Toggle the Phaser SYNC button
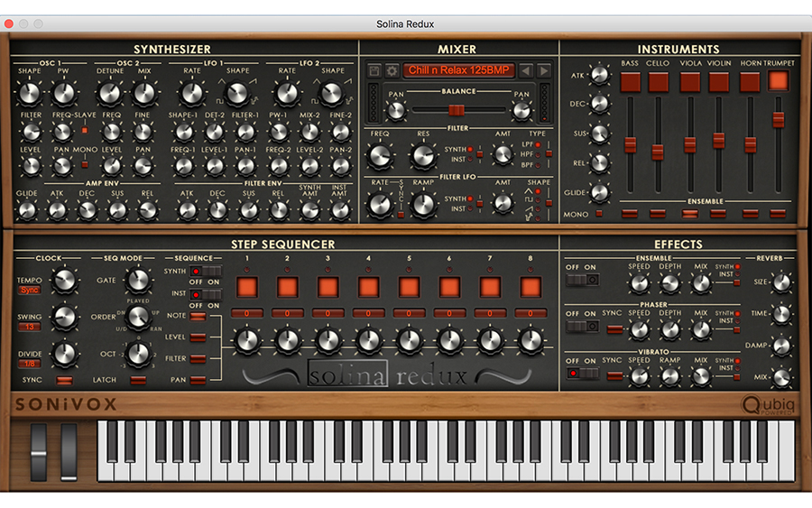Viewport: 812px width, 508px height. 614,329
